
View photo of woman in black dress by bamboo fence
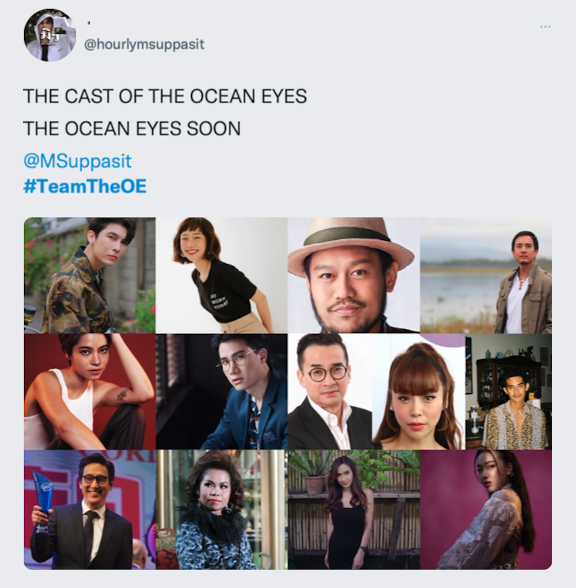pyautogui.click(x=354, y=510)
